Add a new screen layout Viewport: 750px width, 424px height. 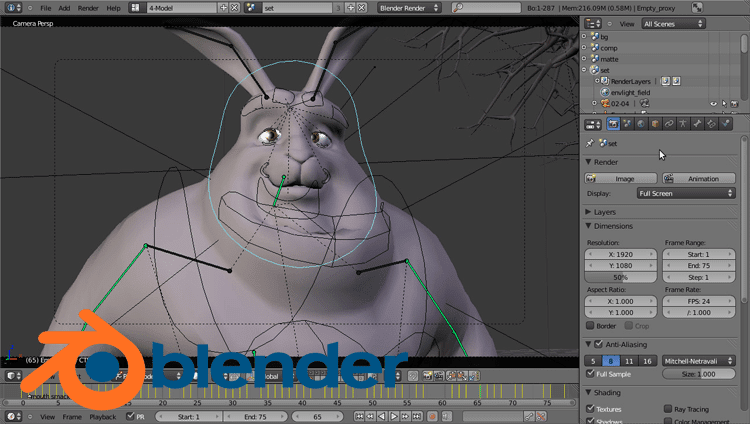223,8
